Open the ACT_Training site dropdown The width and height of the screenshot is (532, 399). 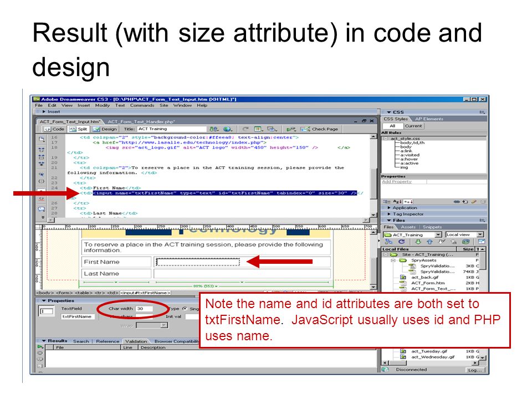click(438, 235)
